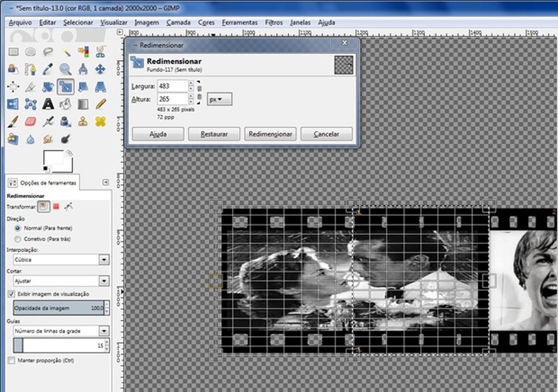Expand the Cortar Ajustar dropdown
The height and width of the screenshot is (392, 558).
coord(104,281)
